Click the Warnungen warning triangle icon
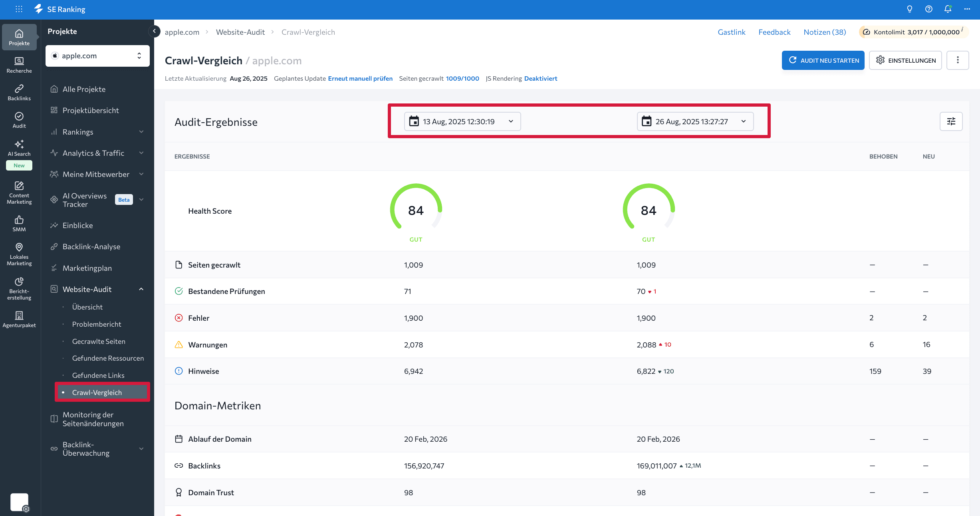The width and height of the screenshot is (980, 516). [x=179, y=345]
